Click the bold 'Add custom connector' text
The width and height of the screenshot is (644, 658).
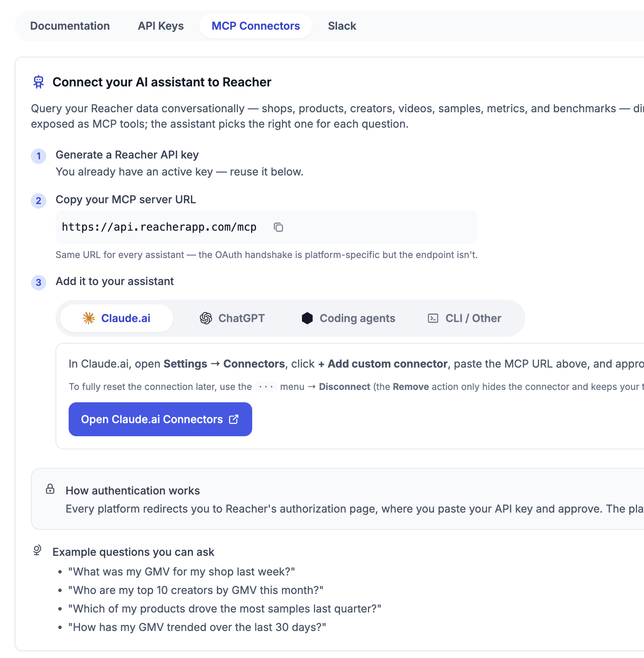tap(383, 364)
